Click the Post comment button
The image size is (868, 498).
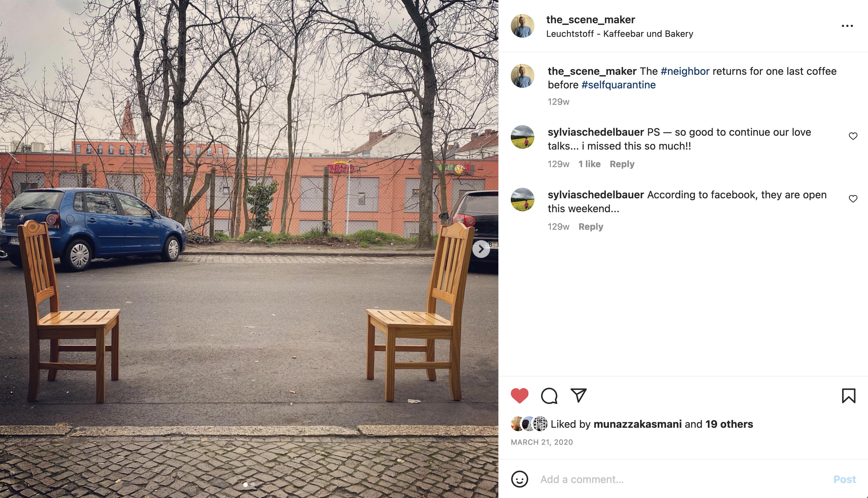point(844,479)
